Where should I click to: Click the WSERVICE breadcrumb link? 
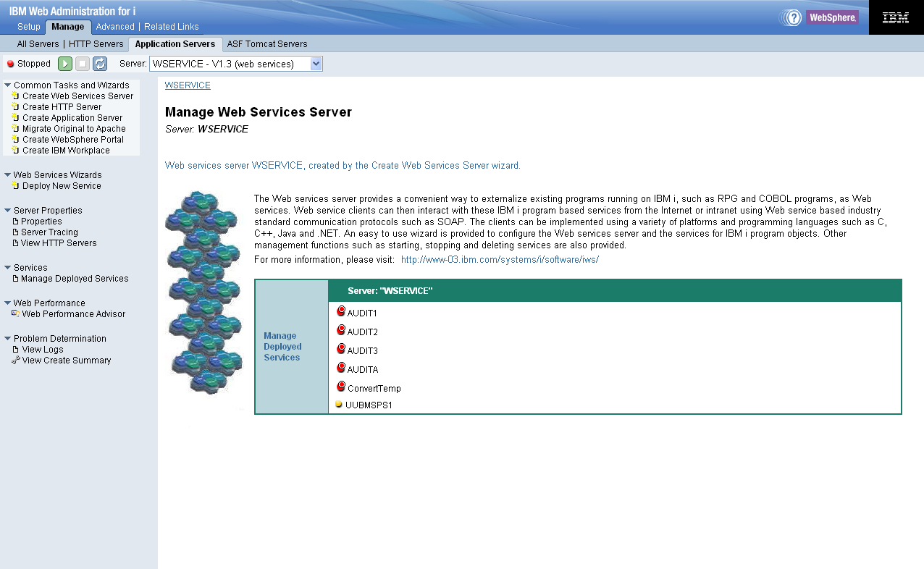[188, 85]
